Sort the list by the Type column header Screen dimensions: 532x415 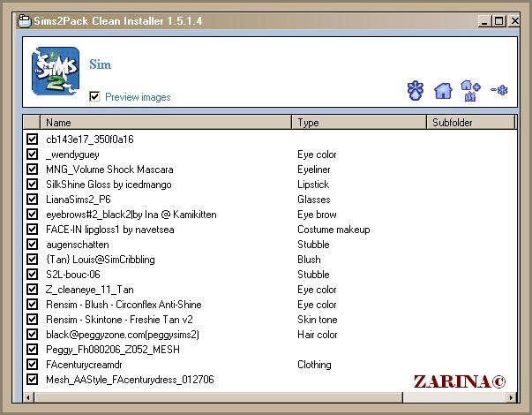click(x=359, y=122)
